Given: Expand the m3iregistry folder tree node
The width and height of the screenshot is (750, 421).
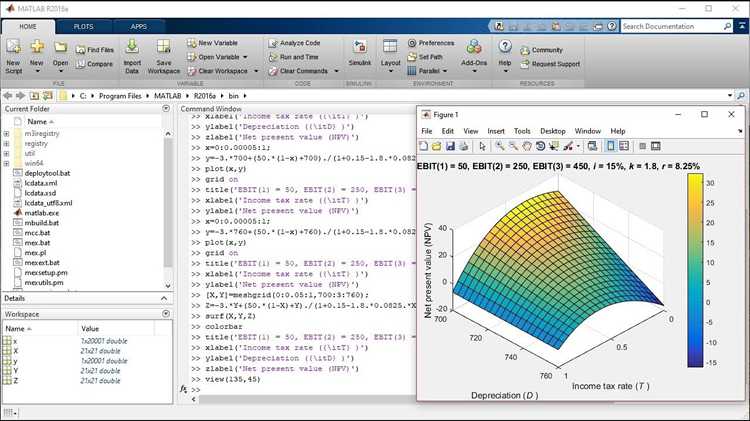Looking at the screenshot, I should pyautogui.click(x=7, y=133).
